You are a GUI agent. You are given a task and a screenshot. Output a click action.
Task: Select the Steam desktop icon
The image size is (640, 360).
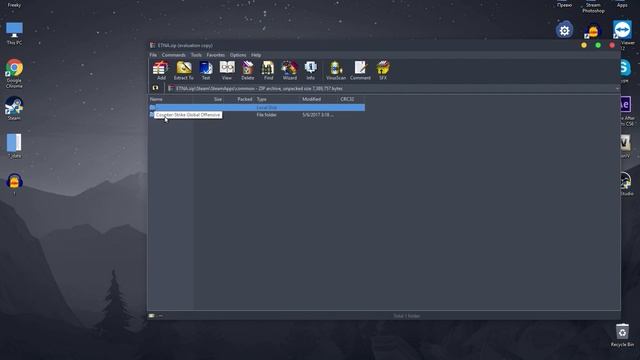(14, 108)
